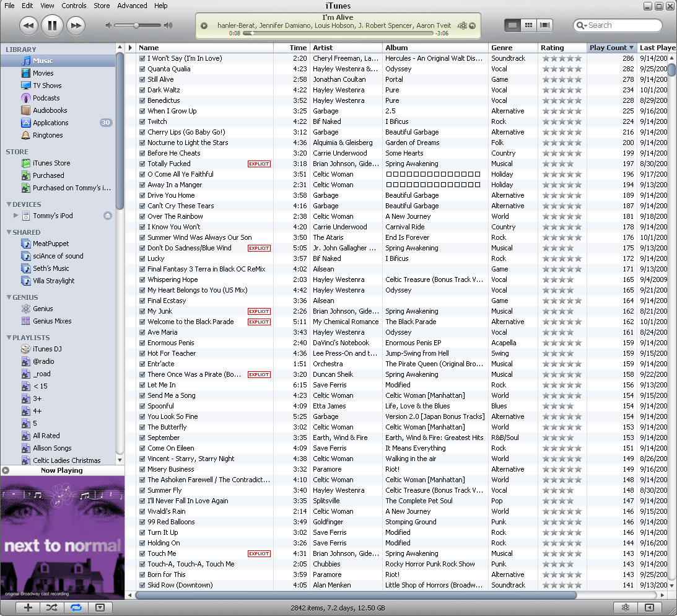Adjust the volume slider

[x=136, y=25]
